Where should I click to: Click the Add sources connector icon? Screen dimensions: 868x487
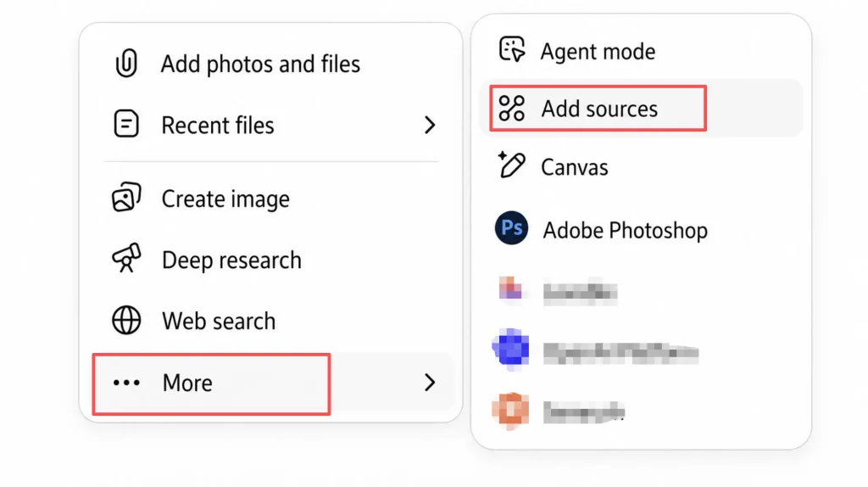[x=511, y=108]
